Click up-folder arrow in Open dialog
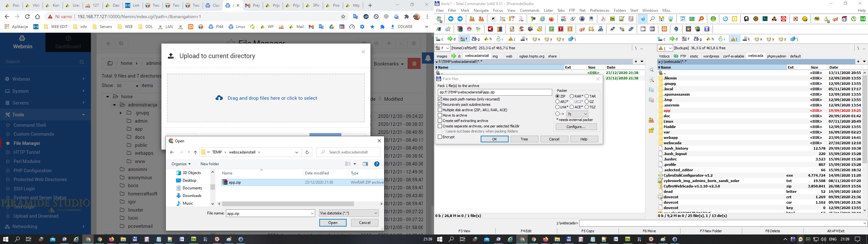The width and height of the screenshot is (868, 244). (x=195, y=152)
